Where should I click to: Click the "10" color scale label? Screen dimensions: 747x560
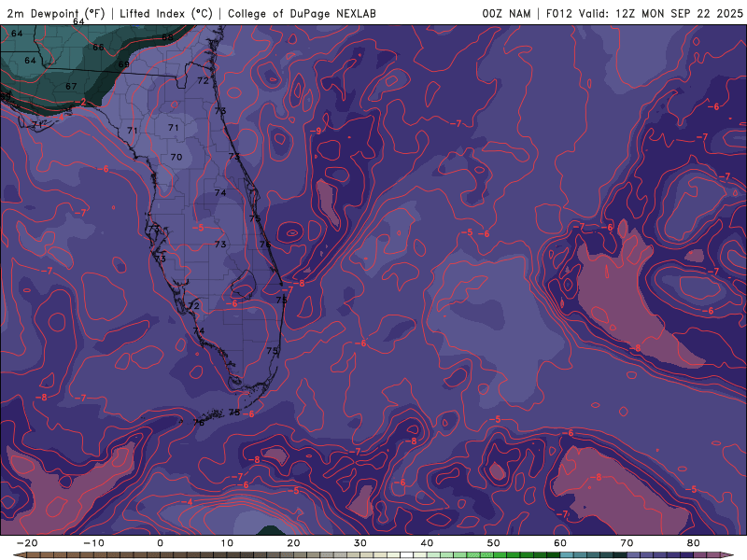227,543
